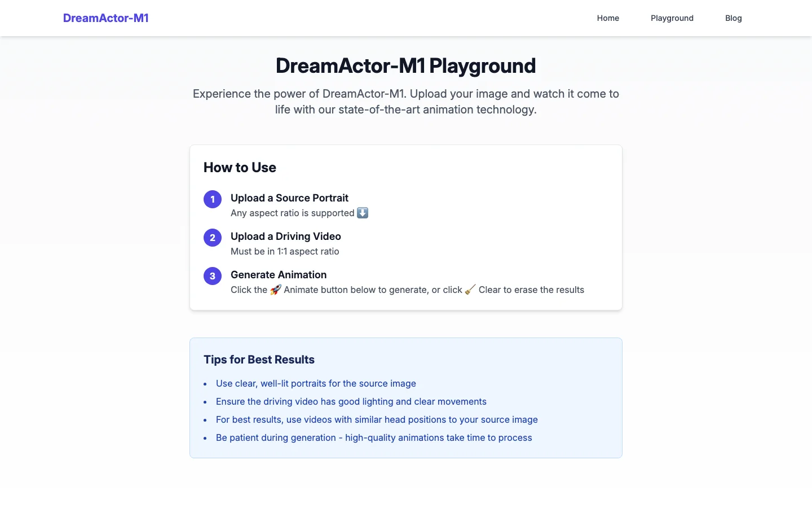Click the 'How to Use' heading

point(240,168)
